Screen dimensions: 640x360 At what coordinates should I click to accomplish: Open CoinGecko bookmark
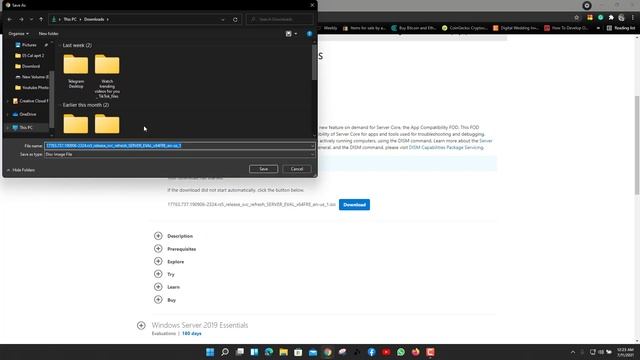[464, 28]
